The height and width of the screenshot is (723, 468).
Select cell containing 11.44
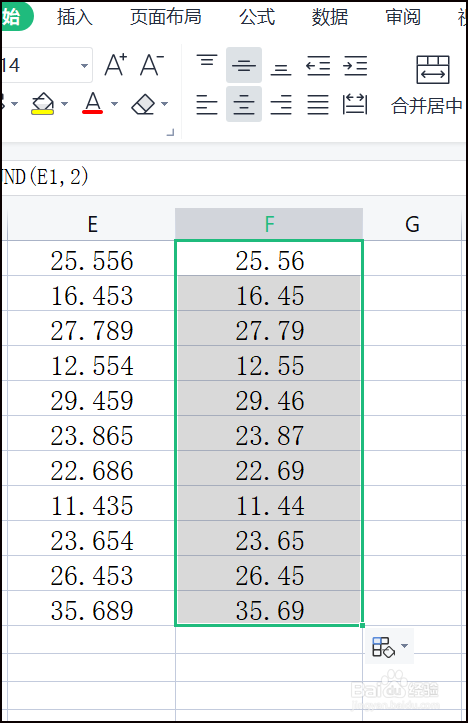(269, 505)
